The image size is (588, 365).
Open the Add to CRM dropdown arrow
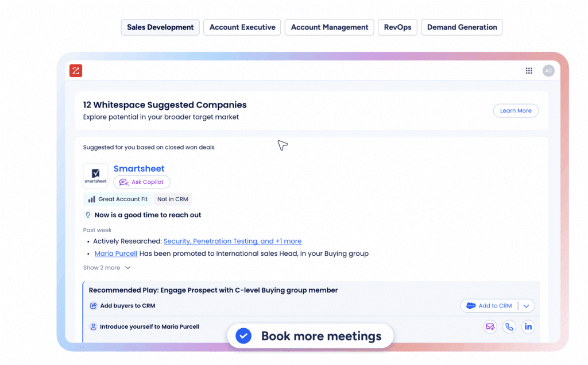coord(526,306)
